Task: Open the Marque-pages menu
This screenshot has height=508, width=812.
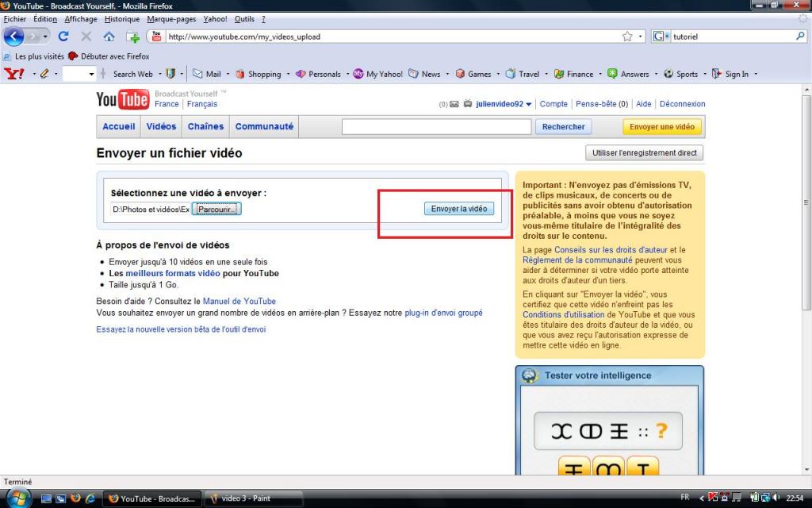Action: click(x=171, y=19)
